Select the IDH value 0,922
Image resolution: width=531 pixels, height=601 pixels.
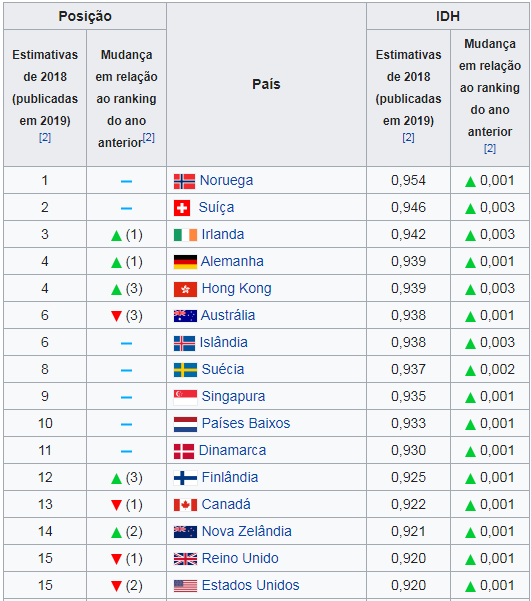pyautogui.click(x=408, y=504)
